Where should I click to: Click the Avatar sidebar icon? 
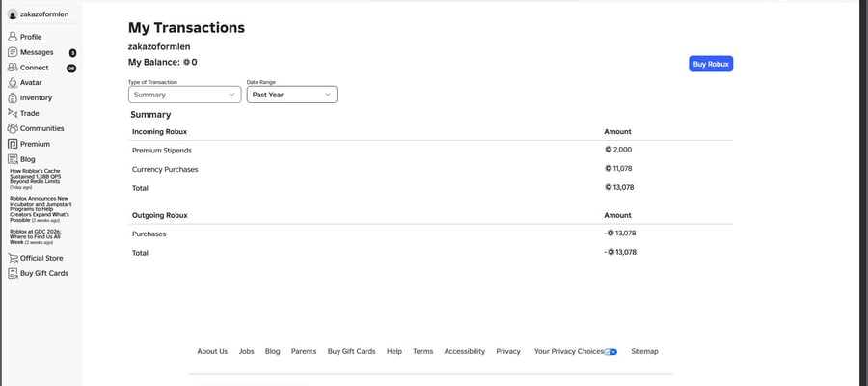pos(13,83)
